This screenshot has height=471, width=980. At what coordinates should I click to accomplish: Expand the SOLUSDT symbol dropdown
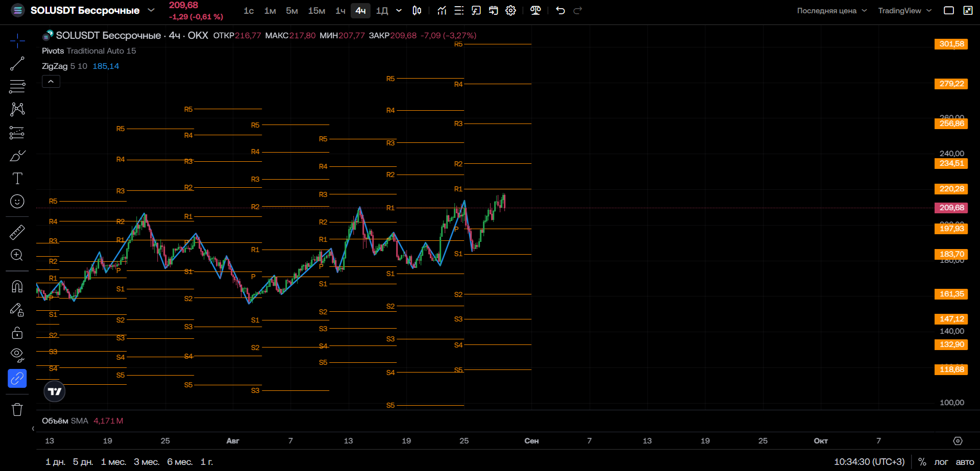coord(151,10)
